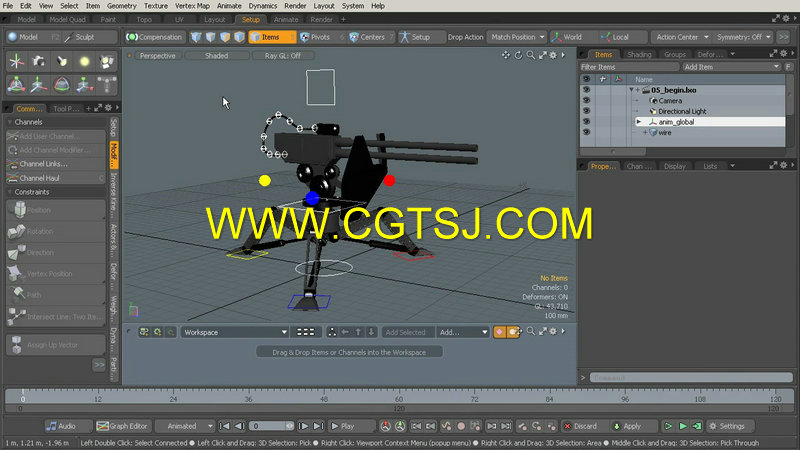Open 3D viewport gear settings
The height and width of the screenshot is (450, 800).
click(553, 55)
